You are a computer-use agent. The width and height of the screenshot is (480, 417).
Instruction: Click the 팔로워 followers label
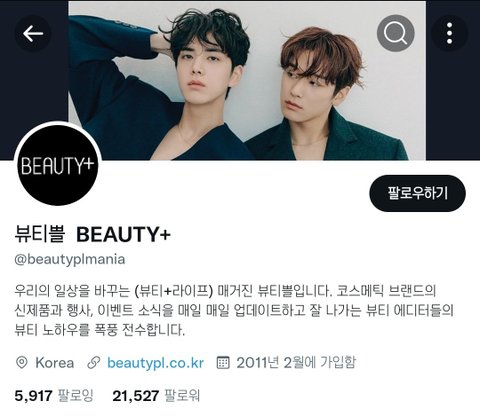(182, 396)
